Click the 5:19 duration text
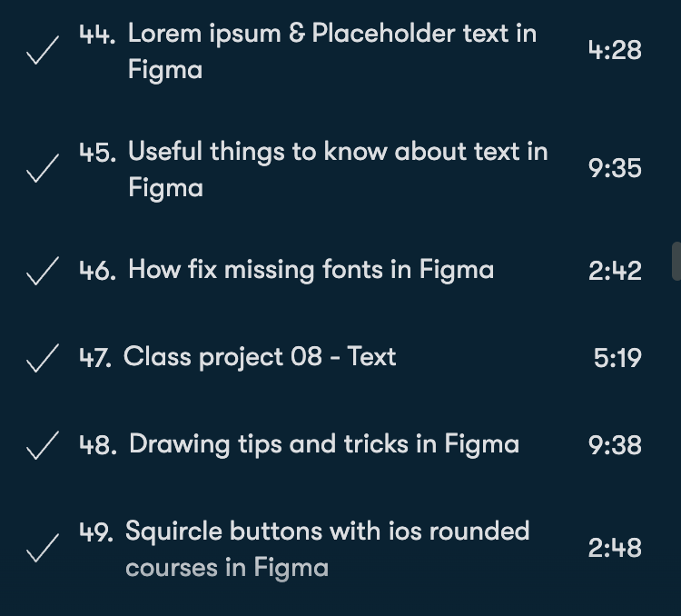 coord(617,358)
